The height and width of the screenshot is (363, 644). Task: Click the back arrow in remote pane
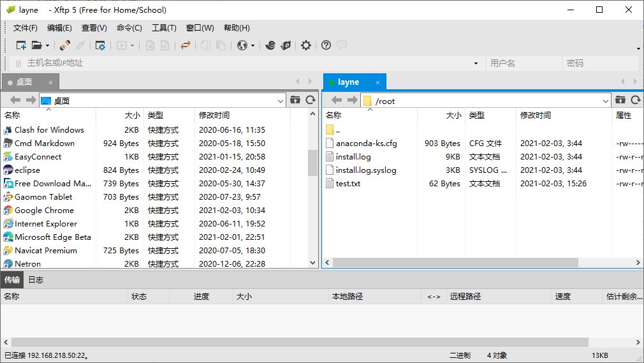click(x=337, y=100)
